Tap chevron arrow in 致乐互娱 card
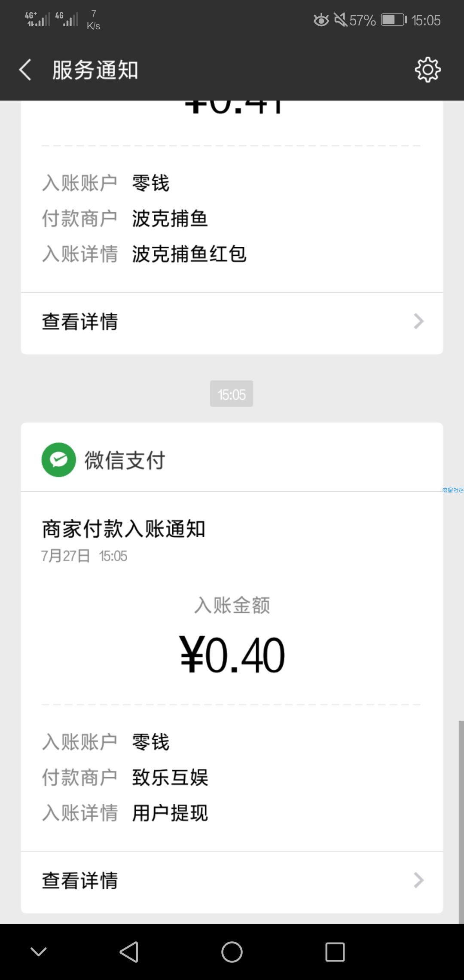This screenshot has height=980, width=464. point(419,880)
